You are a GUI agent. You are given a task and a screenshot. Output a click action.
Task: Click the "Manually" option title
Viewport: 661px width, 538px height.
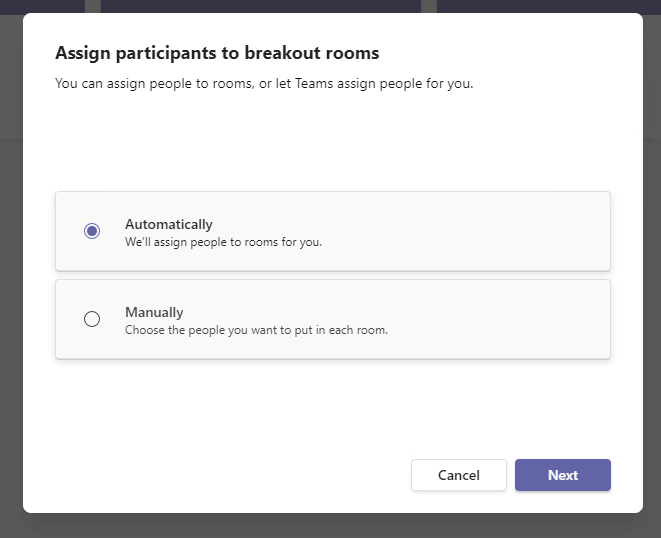pos(154,312)
